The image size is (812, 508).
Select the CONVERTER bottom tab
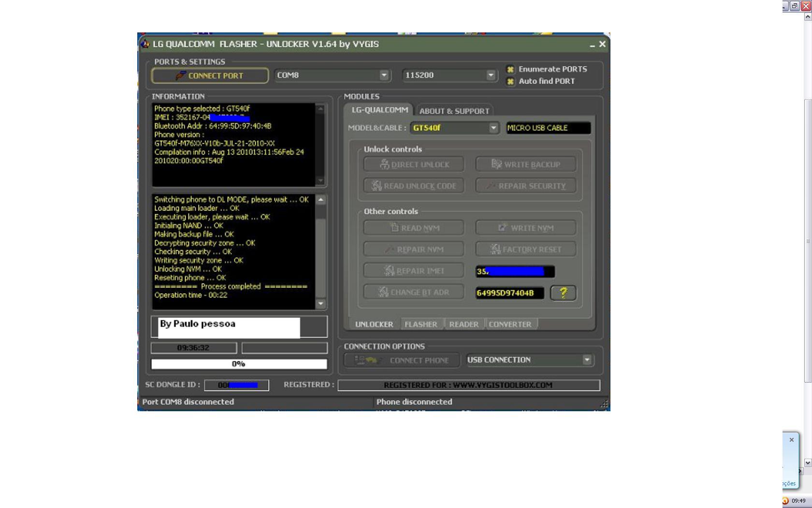point(510,324)
